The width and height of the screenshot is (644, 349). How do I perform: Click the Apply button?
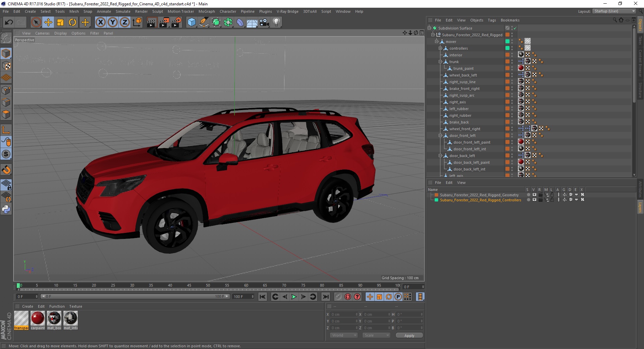pos(409,335)
